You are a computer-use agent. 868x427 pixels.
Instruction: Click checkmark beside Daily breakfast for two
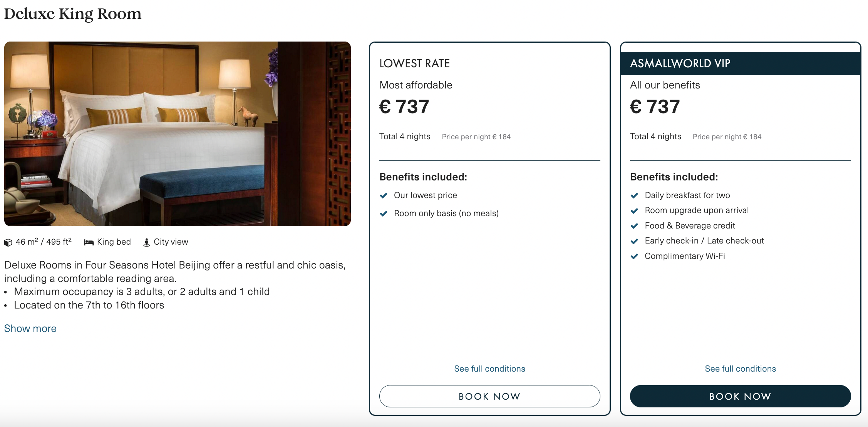[x=634, y=195]
